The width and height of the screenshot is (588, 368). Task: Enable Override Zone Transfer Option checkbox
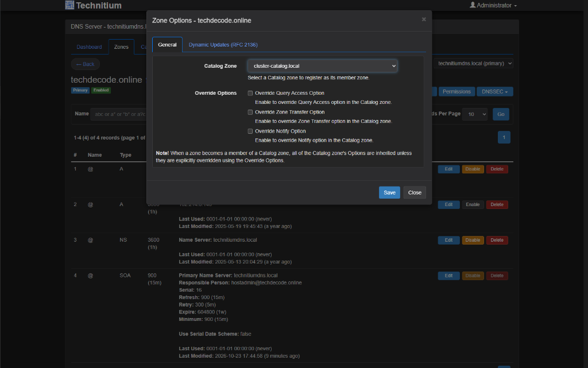point(250,112)
